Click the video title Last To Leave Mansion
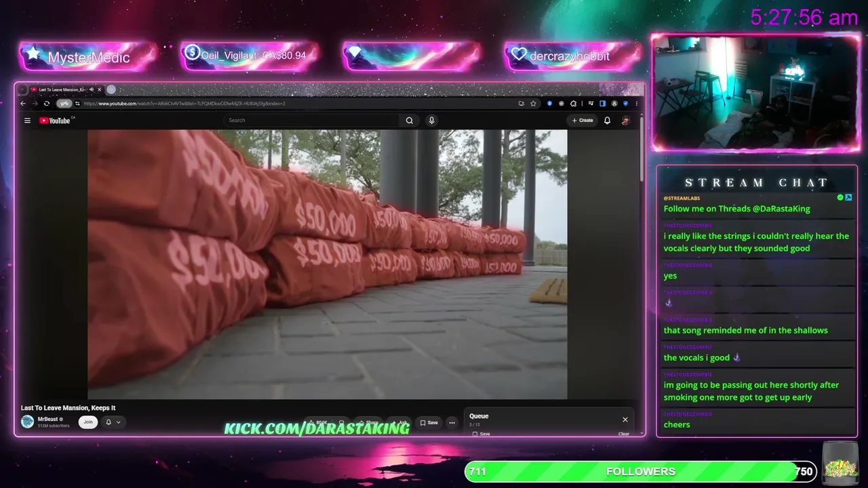 (x=68, y=408)
